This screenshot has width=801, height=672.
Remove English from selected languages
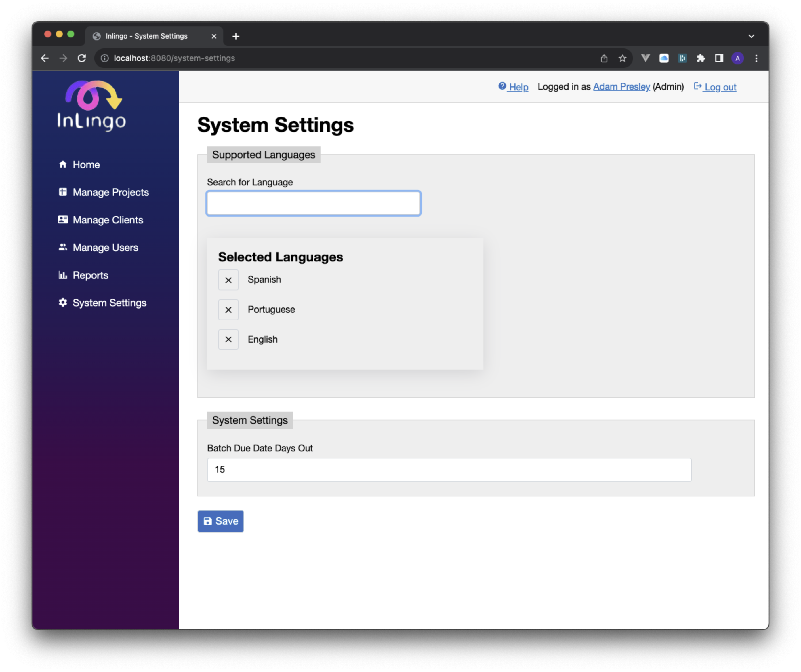pos(228,339)
